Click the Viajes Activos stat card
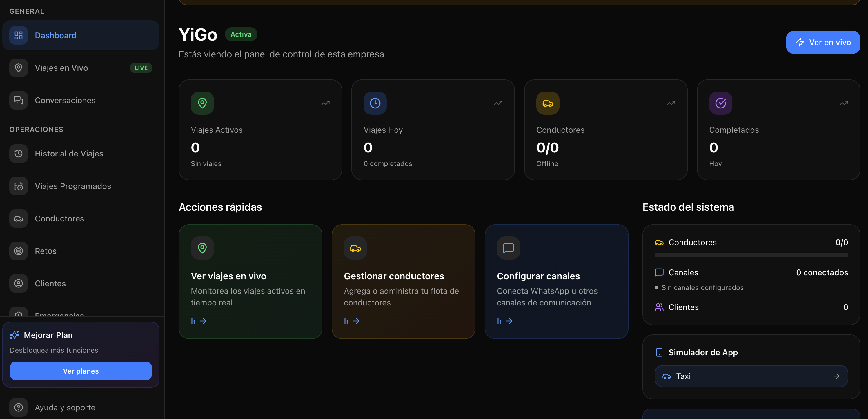868x419 pixels. tap(260, 130)
